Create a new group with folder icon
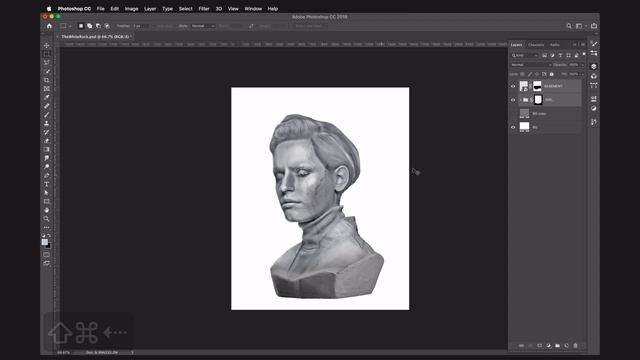Image resolution: width=640 pixels, height=360 pixels. coord(558,346)
